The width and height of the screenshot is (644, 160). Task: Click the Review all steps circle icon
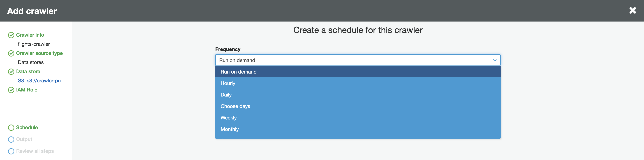11,151
